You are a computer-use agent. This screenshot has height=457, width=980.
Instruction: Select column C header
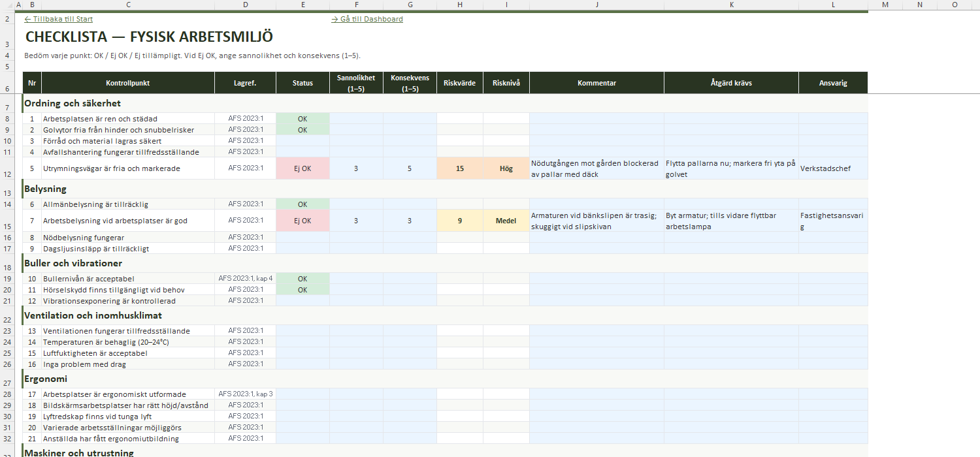(128, 5)
